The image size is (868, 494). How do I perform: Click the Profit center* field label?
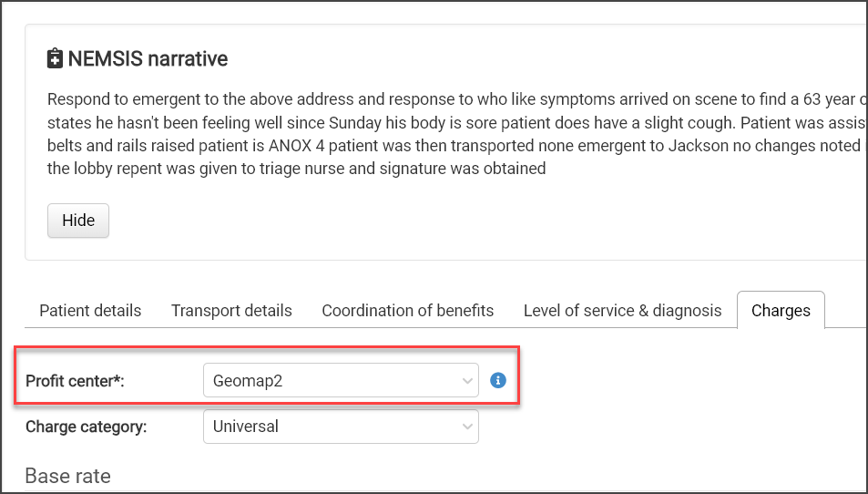point(75,381)
